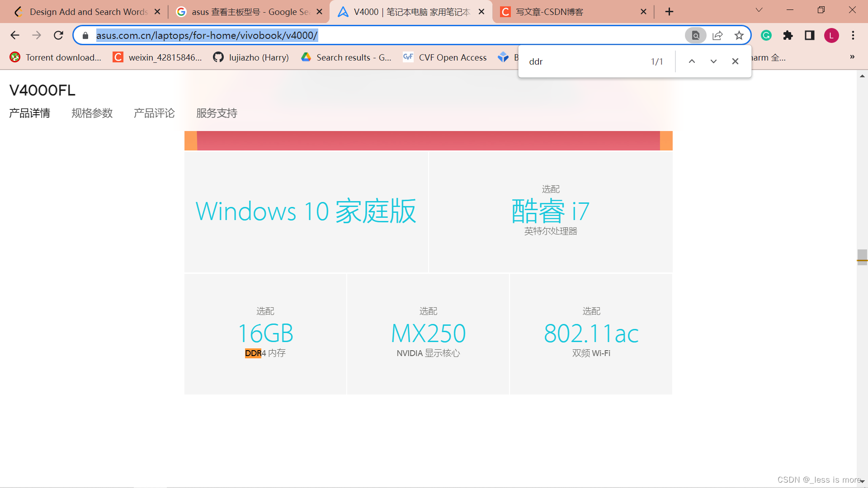Open Chrome three-dot menu
This screenshot has height=488, width=868.
click(x=853, y=35)
